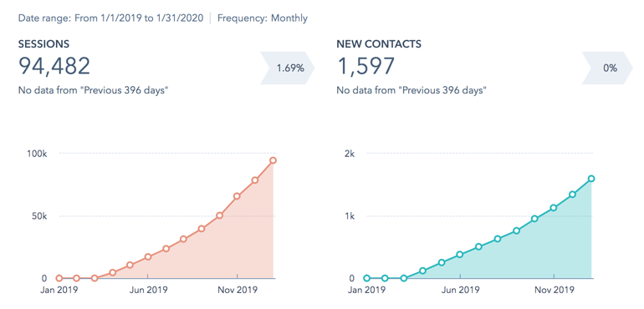Open the Frequency: Monthly setting
Screen dimensions: 644x309
coord(263,18)
